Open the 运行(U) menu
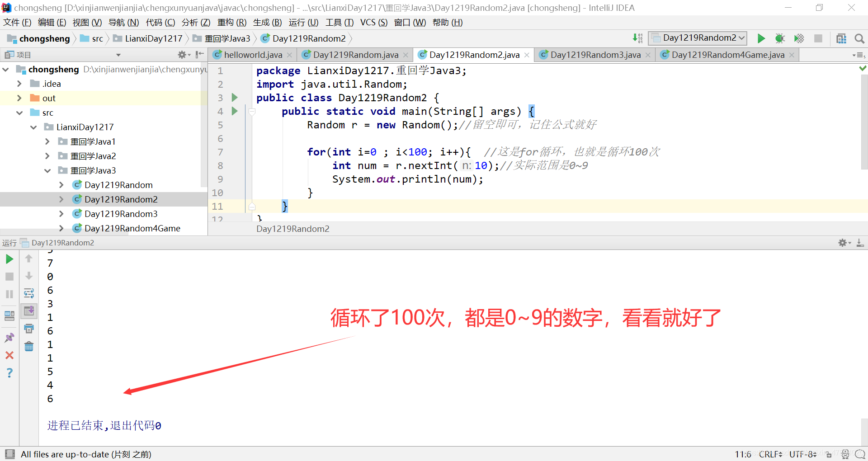The image size is (868, 461). coord(303,22)
